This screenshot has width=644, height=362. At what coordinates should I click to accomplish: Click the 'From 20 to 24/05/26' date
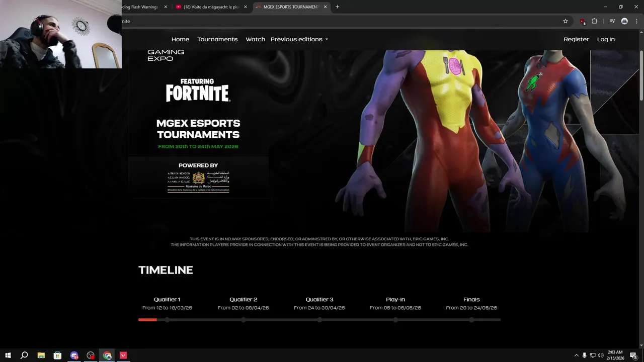coord(471,308)
